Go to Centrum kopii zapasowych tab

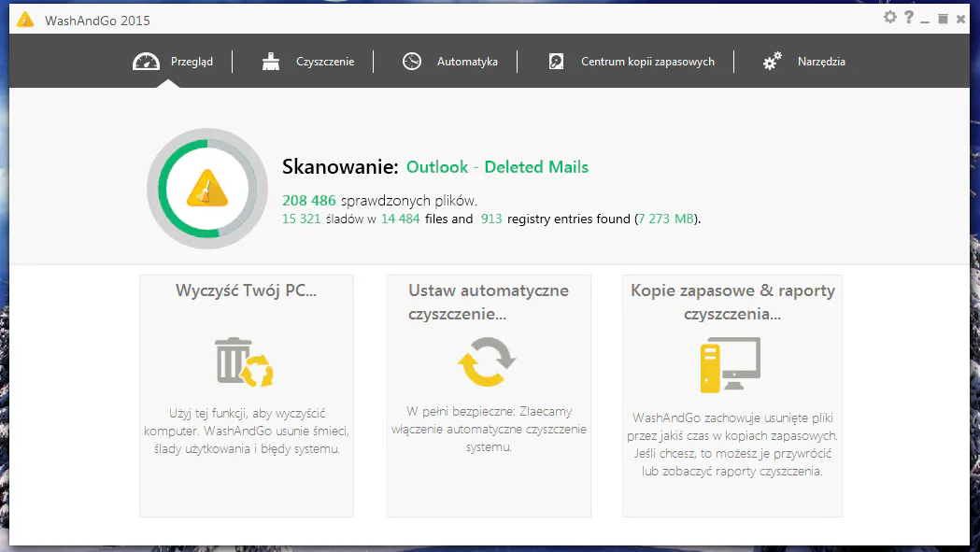(632, 62)
